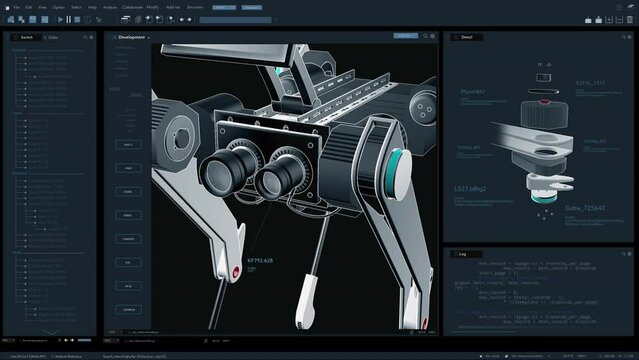The height and width of the screenshot is (360, 639).
Task: Click the settings gear in the left panel header
Action: [91, 37]
